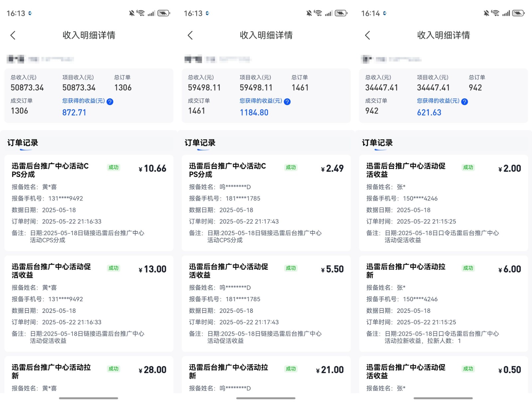Tap Wi-Fi icon in 16:14 status bar
The height and width of the screenshot is (402, 532).
tap(495, 13)
